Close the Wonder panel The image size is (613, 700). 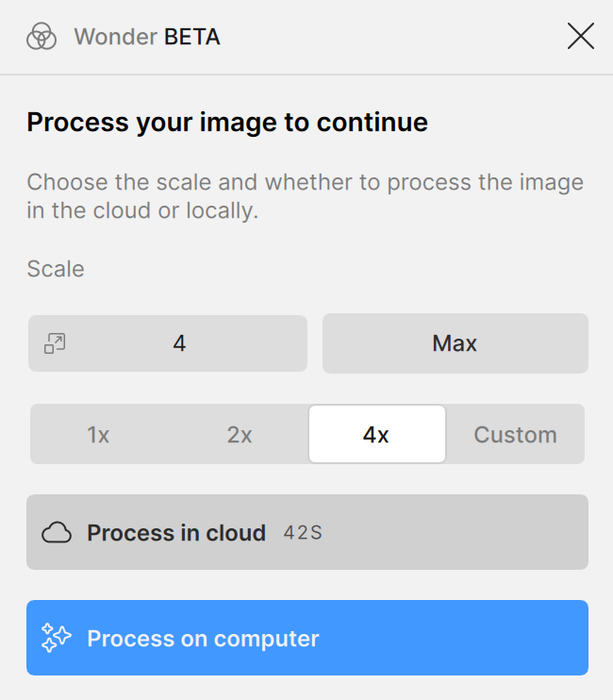[x=580, y=37]
